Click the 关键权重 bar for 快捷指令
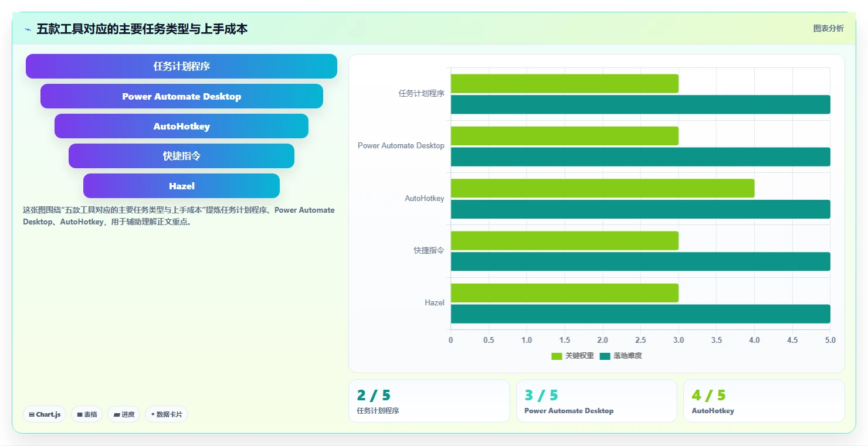 pyautogui.click(x=564, y=240)
